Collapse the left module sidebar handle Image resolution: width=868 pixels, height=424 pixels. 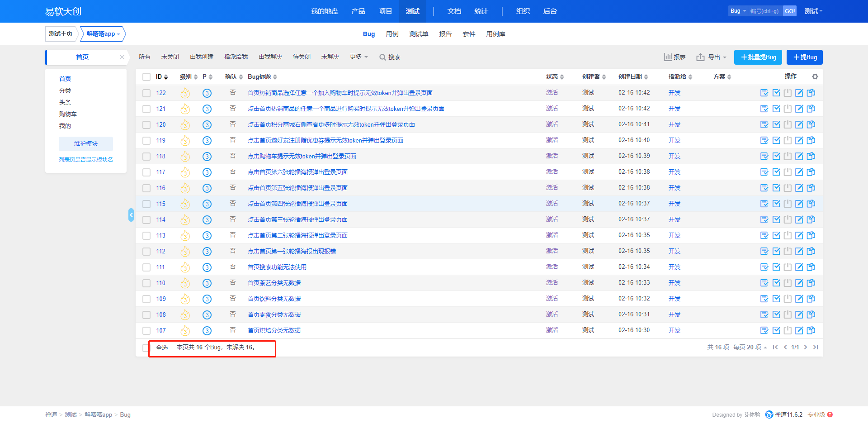(131, 215)
